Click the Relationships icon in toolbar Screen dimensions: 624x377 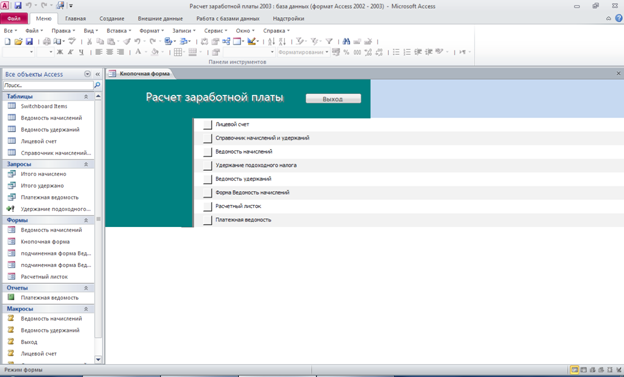click(226, 41)
